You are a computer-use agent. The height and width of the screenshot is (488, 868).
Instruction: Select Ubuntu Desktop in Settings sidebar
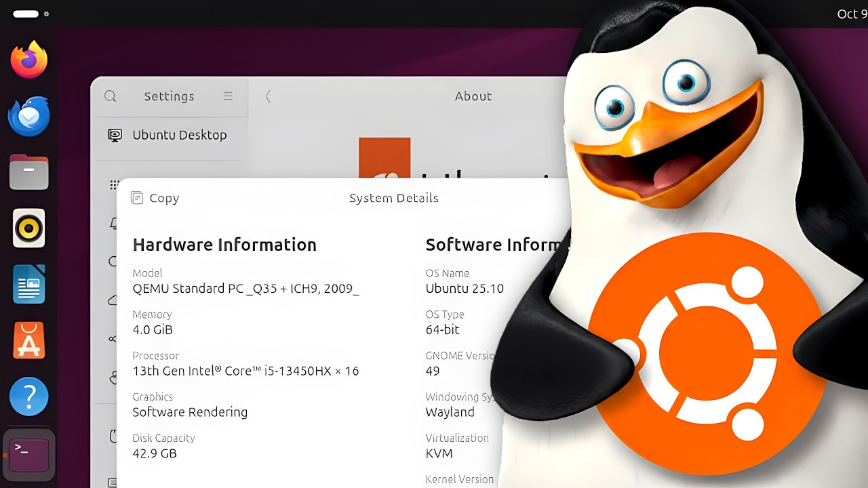click(x=170, y=135)
